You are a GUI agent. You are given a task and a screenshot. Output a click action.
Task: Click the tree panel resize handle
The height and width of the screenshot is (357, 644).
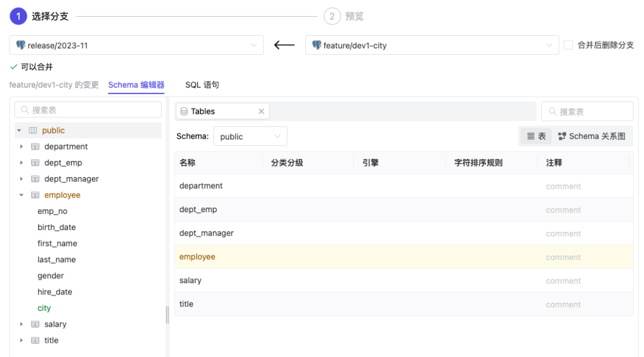point(167,315)
